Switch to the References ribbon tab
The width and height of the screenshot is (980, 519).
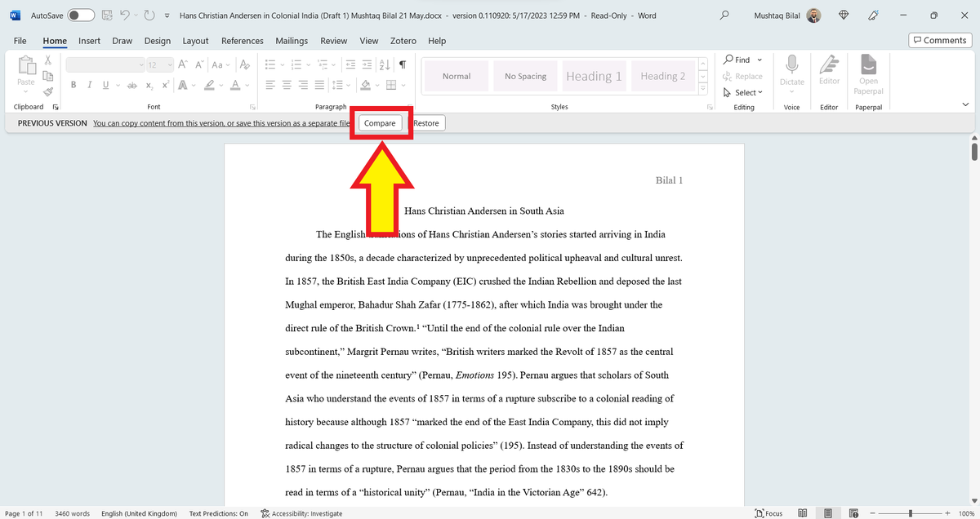[243, 40]
